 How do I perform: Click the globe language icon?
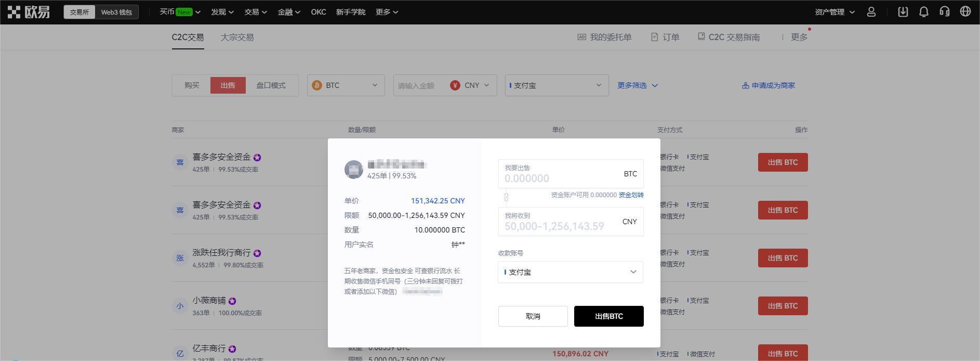pyautogui.click(x=965, y=12)
